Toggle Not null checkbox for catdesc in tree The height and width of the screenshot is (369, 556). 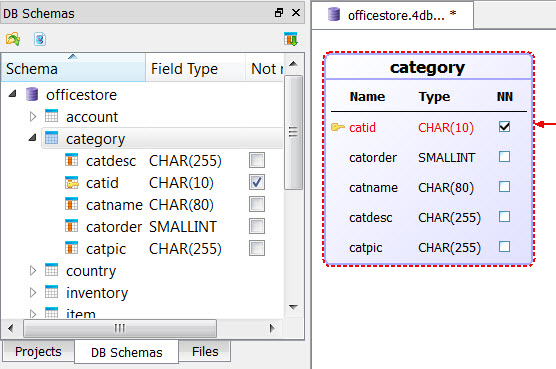click(257, 160)
